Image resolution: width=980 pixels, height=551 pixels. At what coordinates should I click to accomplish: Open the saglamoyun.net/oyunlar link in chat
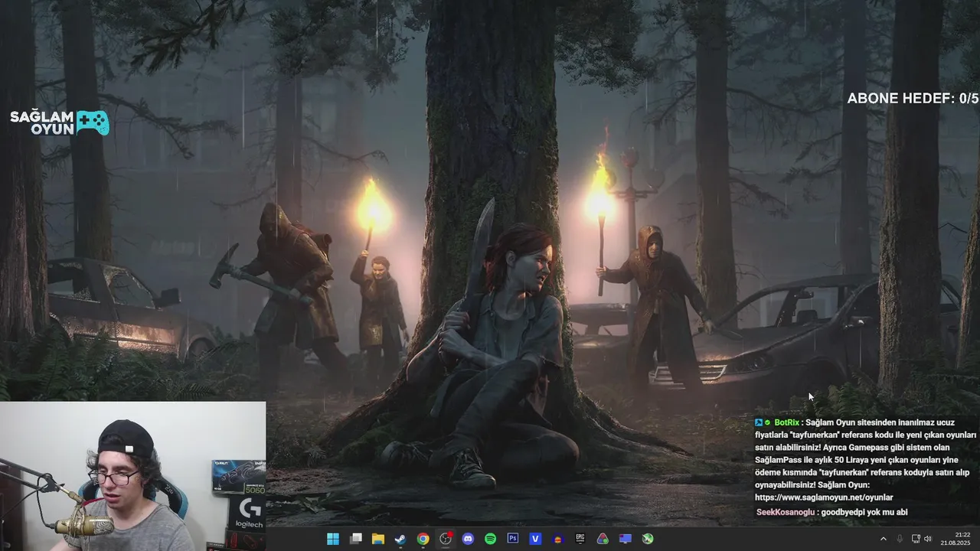pyautogui.click(x=824, y=497)
